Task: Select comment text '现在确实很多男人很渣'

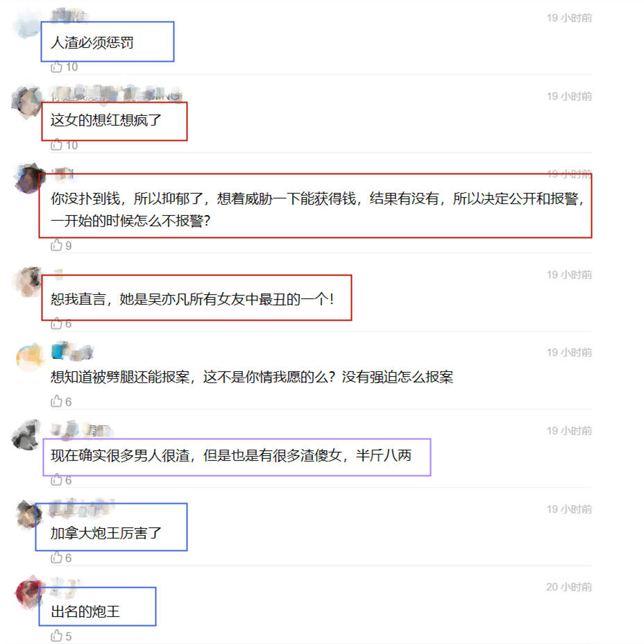Action: [x=120, y=455]
